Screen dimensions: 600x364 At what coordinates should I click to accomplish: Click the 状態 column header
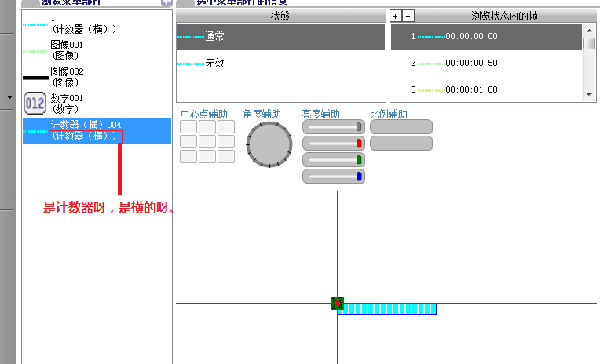(x=281, y=16)
